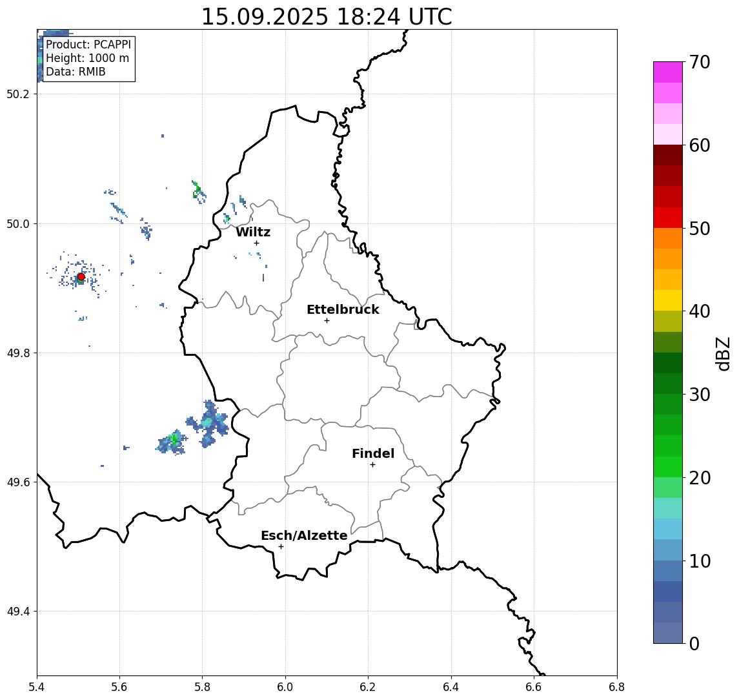The image size is (739, 700).
Task: Click the Esch/Alzette city label
Action: coord(304,535)
